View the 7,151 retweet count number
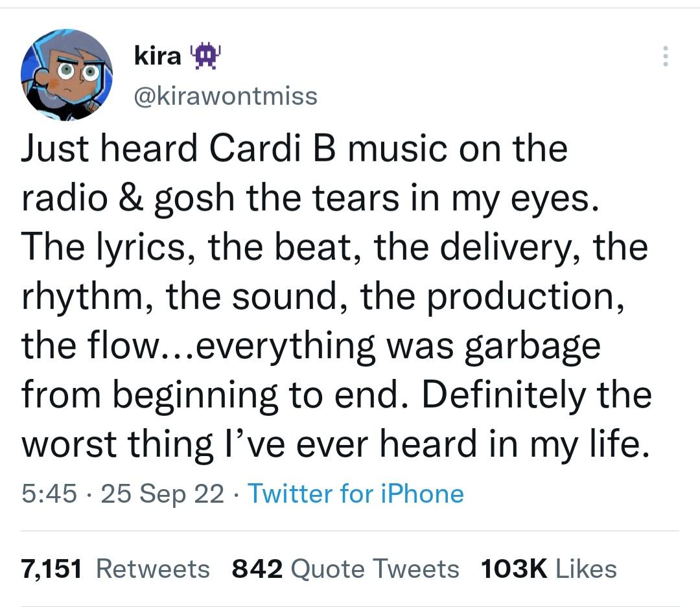 point(52,569)
